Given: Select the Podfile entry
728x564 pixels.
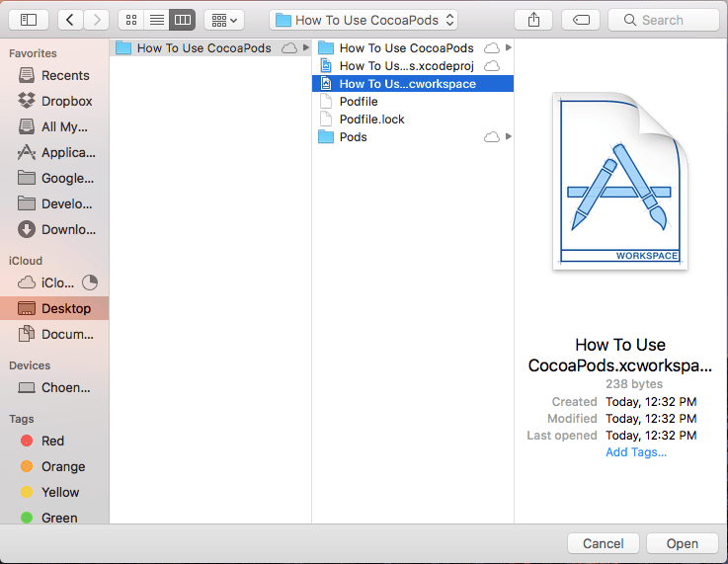Looking at the screenshot, I should click(x=413, y=101).
